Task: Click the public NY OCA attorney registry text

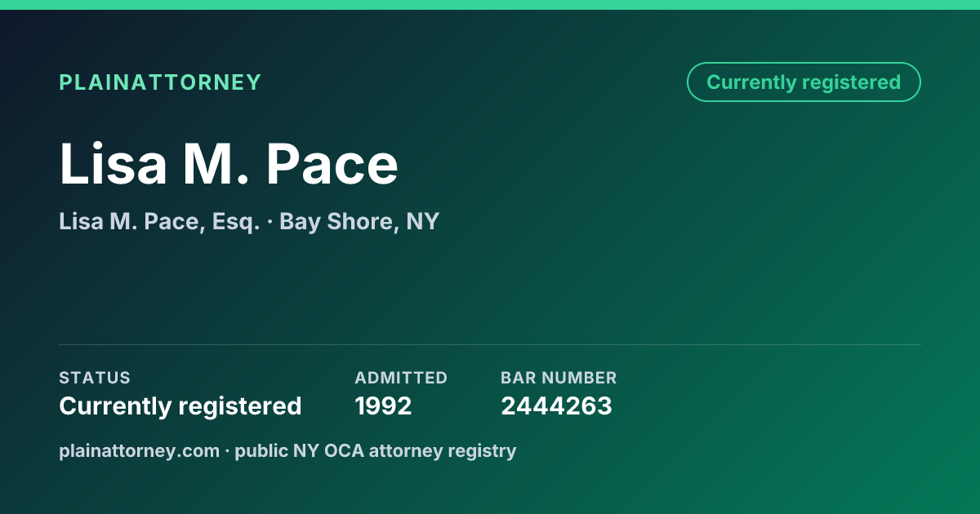Action: pos(376,451)
